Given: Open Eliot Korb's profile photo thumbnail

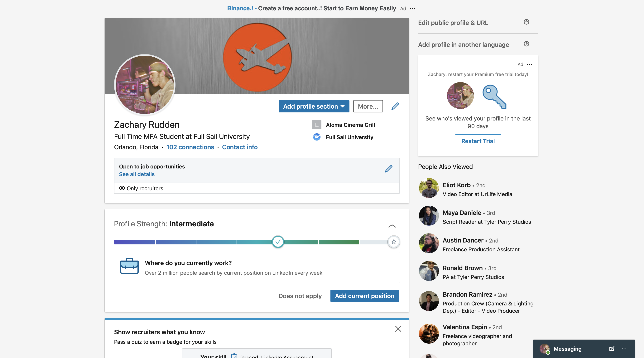Looking at the screenshot, I should pos(429,188).
